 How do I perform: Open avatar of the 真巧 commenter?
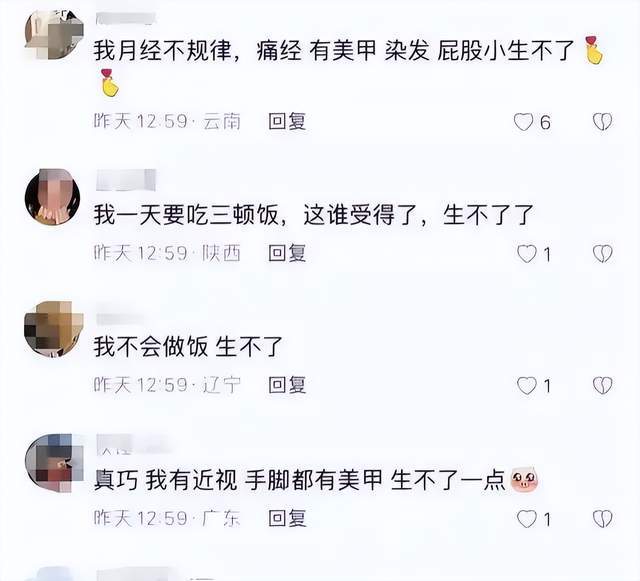[53, 463]
